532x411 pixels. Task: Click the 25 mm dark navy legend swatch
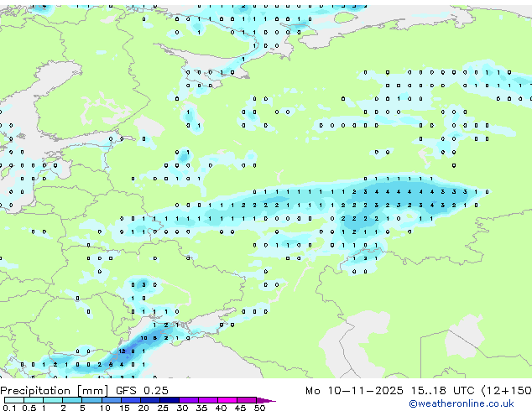[x=170, y=400]
